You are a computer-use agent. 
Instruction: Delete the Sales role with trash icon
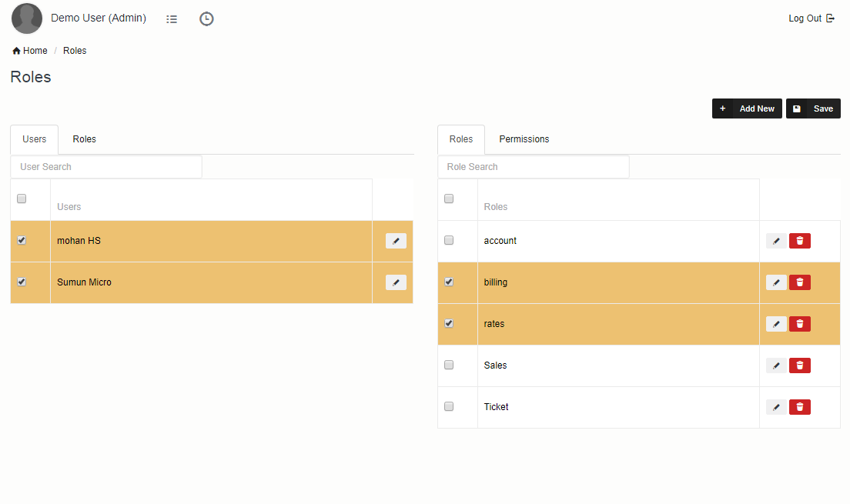click(799, 365)
